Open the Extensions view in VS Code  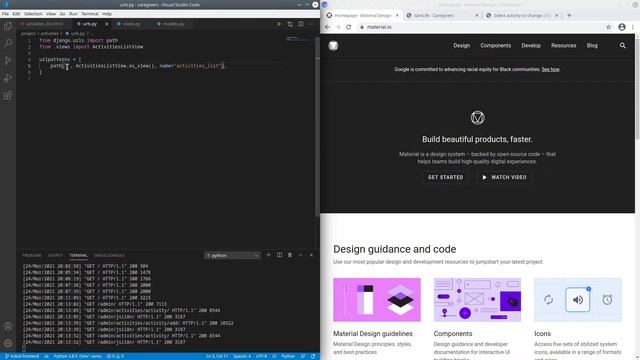point(8,96)
